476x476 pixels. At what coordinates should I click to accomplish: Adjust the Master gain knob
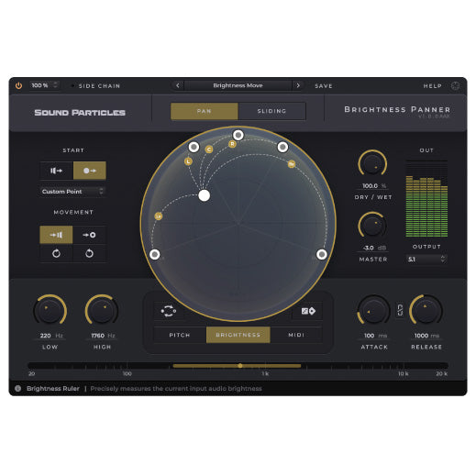coord(372,226)
